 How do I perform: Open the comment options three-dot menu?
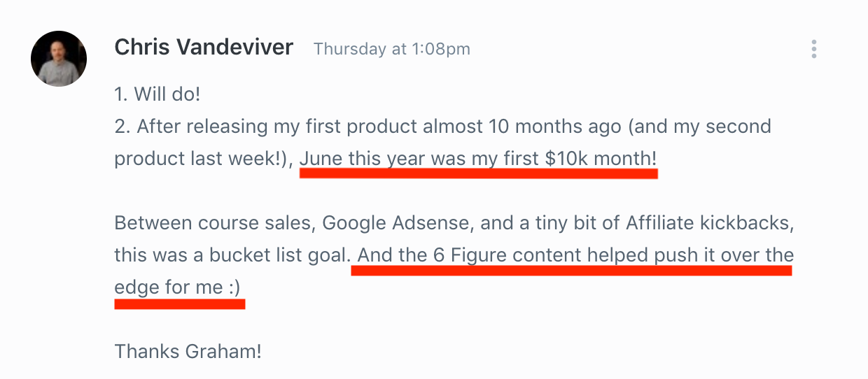[x=813, y=49]
